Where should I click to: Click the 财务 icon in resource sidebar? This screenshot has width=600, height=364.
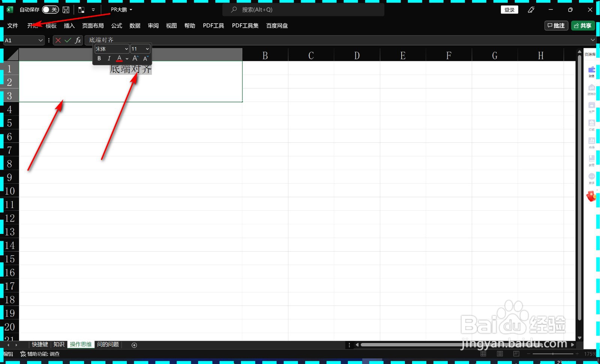(x=591, y=71)
